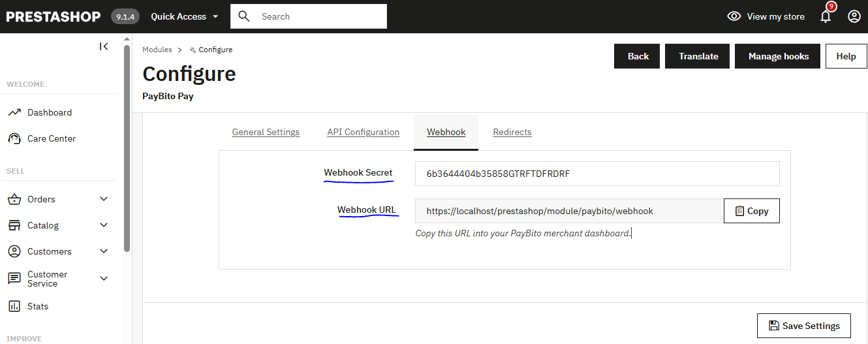The height and width of the screenshot is (344, 868).
Task: Expand the Catalog submenu chevron
Action: (x=104, y=225)
